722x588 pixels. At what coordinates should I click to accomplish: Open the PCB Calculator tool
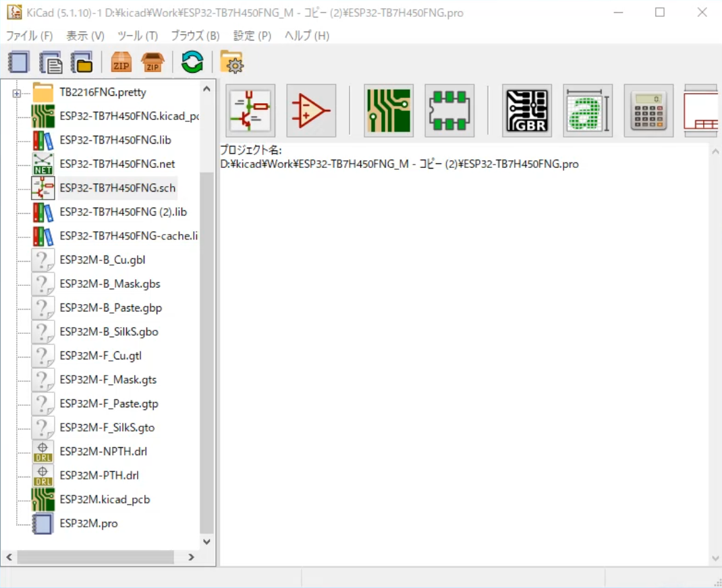coord(648,111)
